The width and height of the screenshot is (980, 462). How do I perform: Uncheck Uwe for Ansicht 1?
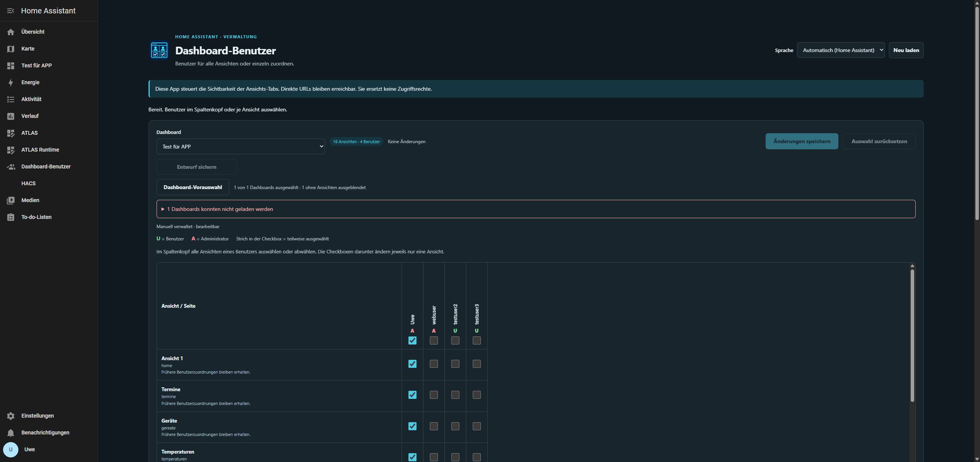(x=412, y=364)
